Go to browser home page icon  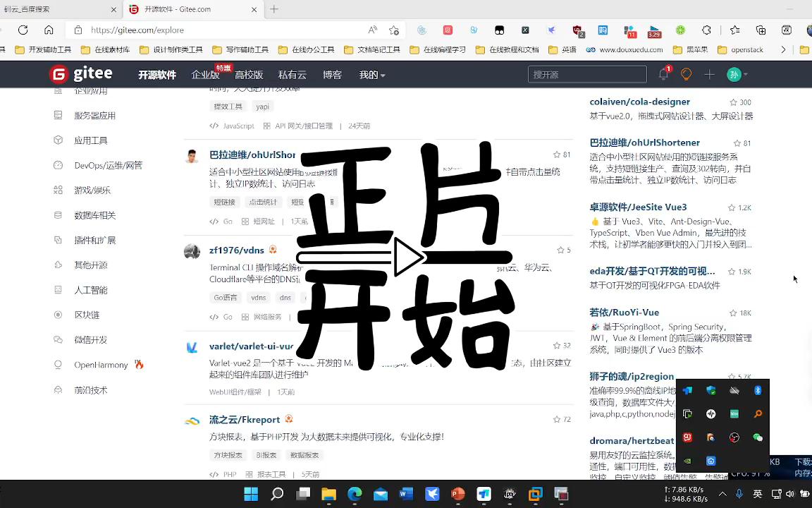click(49, 30)
